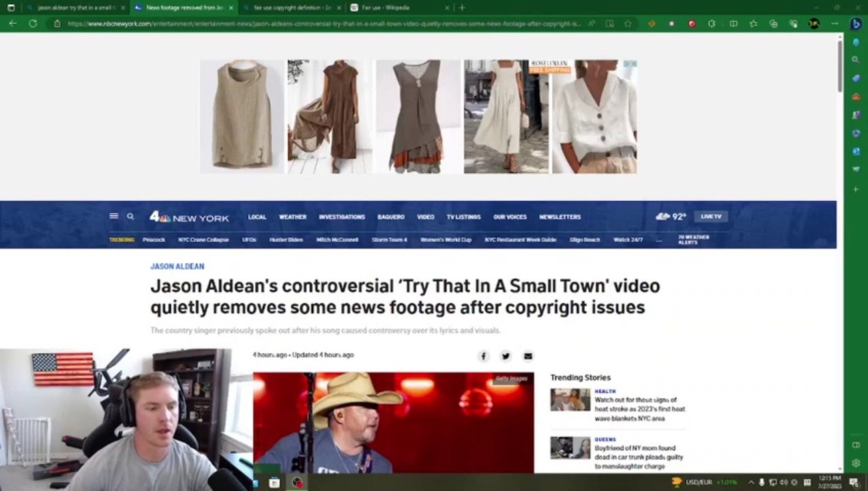Image resolution: width=868 pixels, height=491 pixels.
Task: Open sidebar settings gear icon
Action: click(856, 463)
